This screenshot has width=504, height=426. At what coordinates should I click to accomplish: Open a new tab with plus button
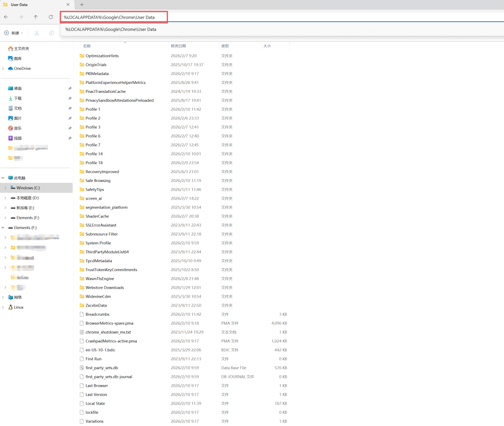click(82, 5)
